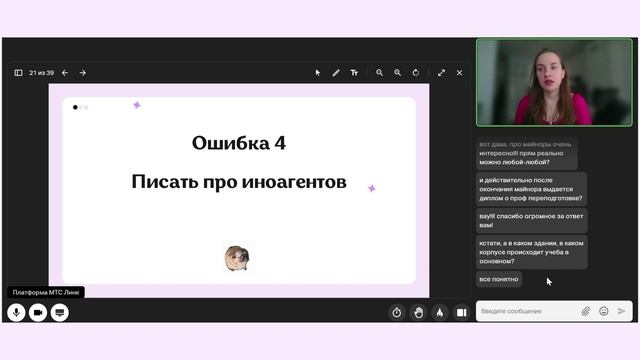Viewport: 640px width, 360px height.
Task: Click the 'вау!!! спасибо огромное' chat message
Action: click(x=531, y=220)
